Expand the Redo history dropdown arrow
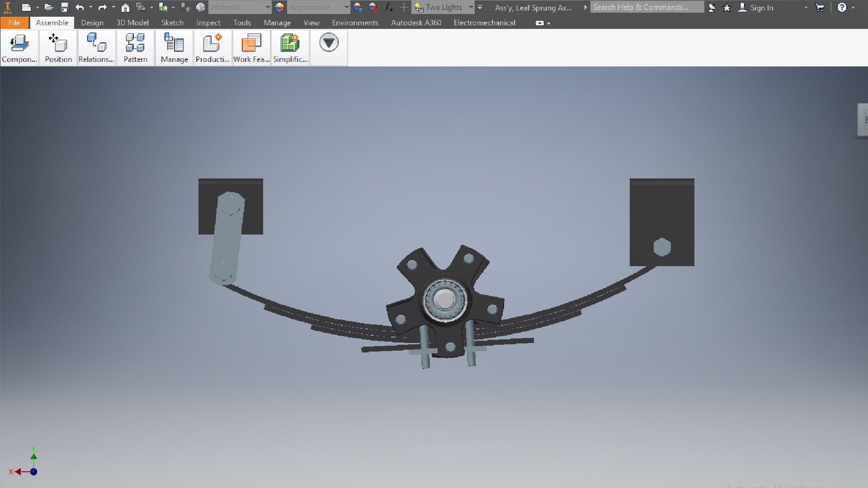 pyautogui.click(x=113, y=7)
